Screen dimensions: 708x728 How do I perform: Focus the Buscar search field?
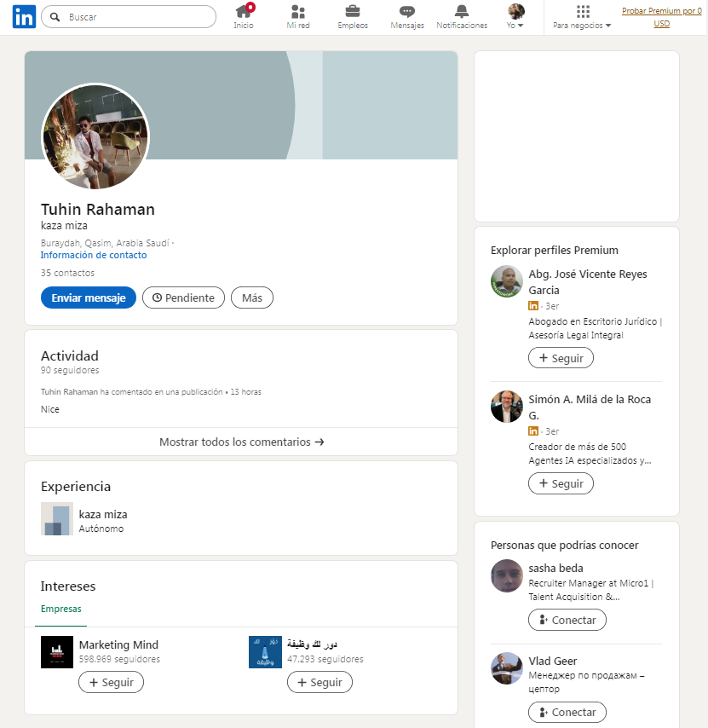tap(129, 17)
